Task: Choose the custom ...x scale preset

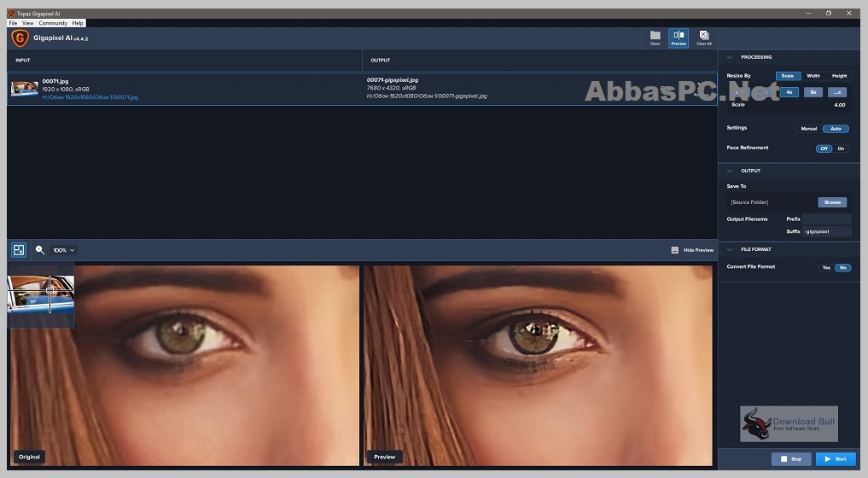Action: point(837,92)
